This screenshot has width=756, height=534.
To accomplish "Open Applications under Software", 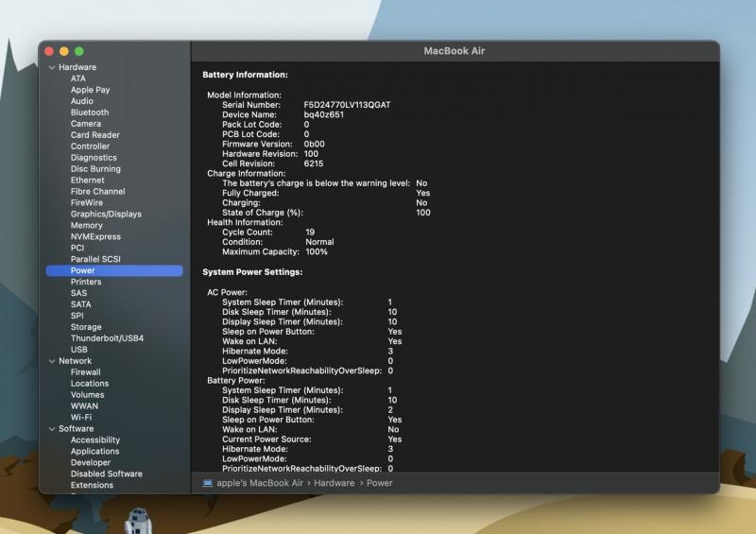I will pyautogui.click(x=94, y=452).
